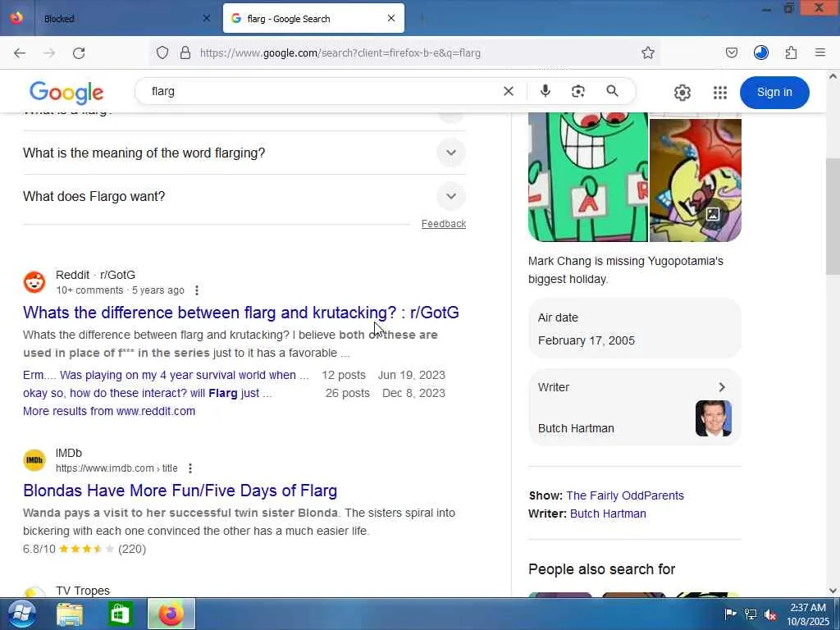Select the flarg - Google Search tab

coord(313,18)
